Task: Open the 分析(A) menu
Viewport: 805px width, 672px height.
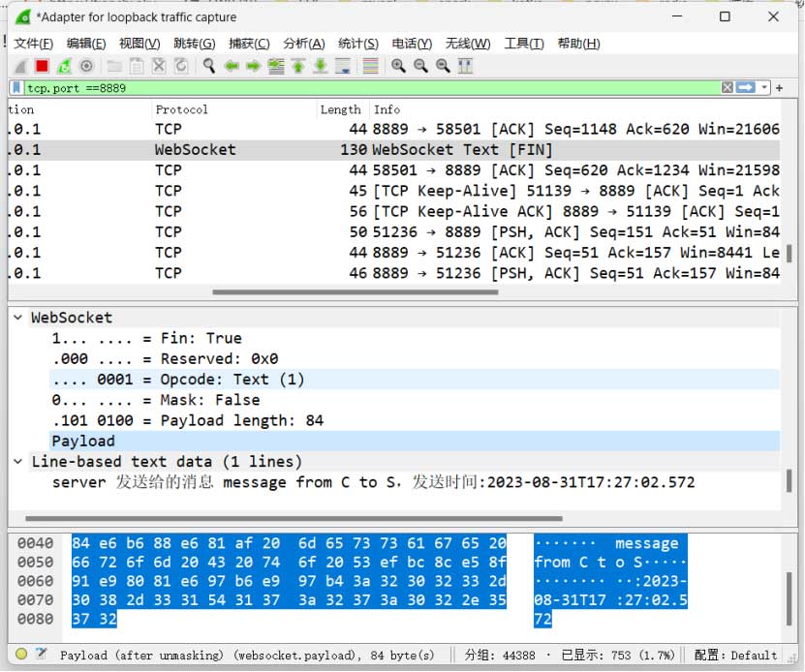Action: tap(303, 44)
